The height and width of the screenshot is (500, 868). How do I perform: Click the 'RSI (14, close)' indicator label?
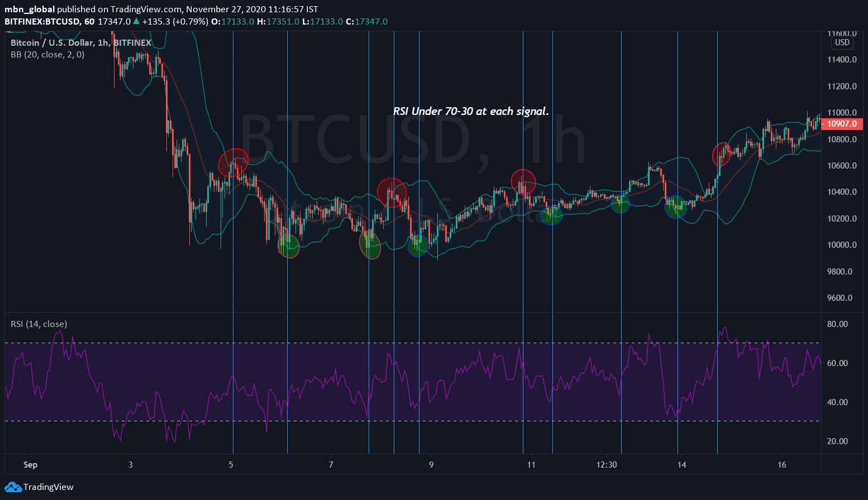pos(39,324)
